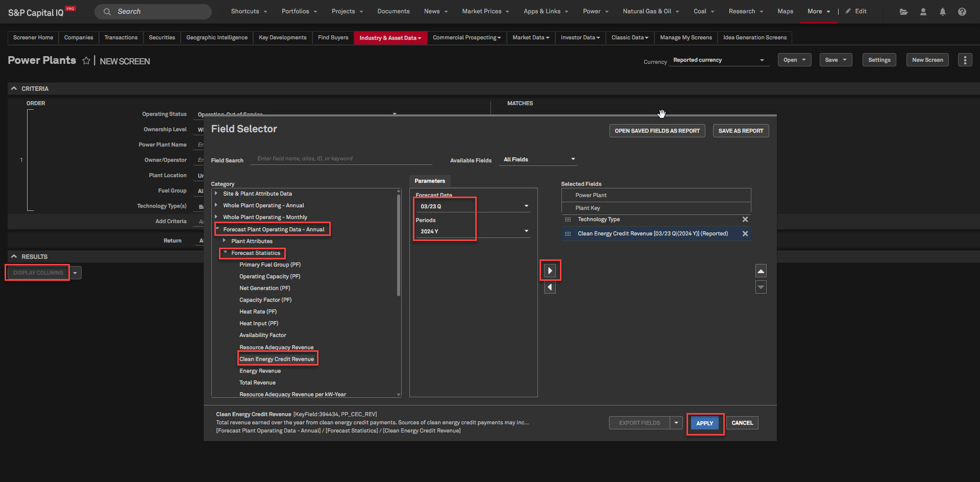The width and height of the screenshot is (980, 482).
Task: Open the Available Fields All Fields dropdown
Action: (538, 160)
